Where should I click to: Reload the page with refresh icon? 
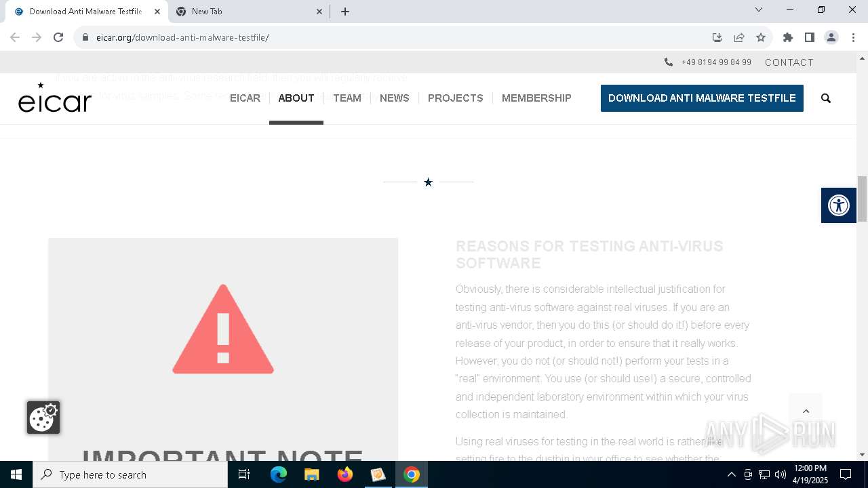pos(58,37)
